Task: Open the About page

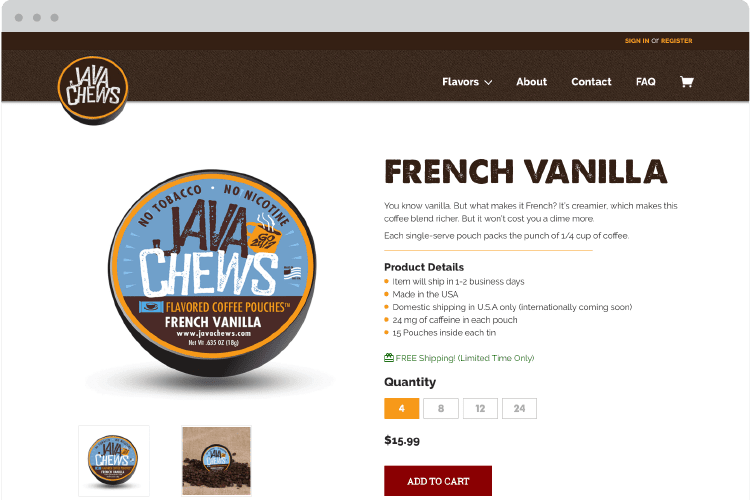Action: coord(531,82)
